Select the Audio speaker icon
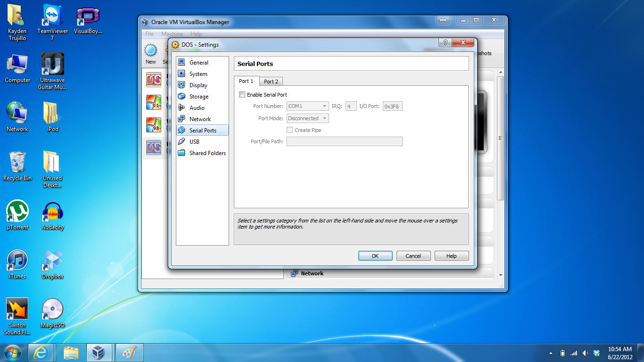This screenshot has height=362, width=644. tap(181, 107)
